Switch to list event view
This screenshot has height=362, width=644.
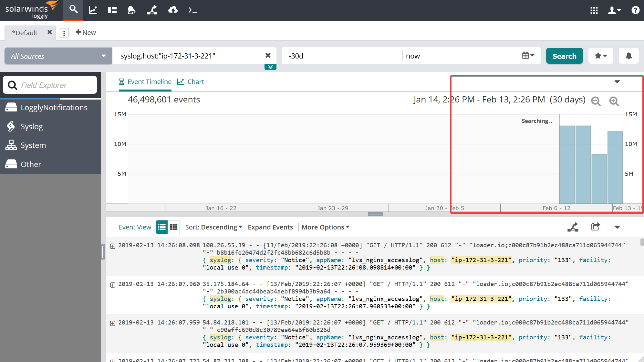pyautogui.click(x=162, y=227)
